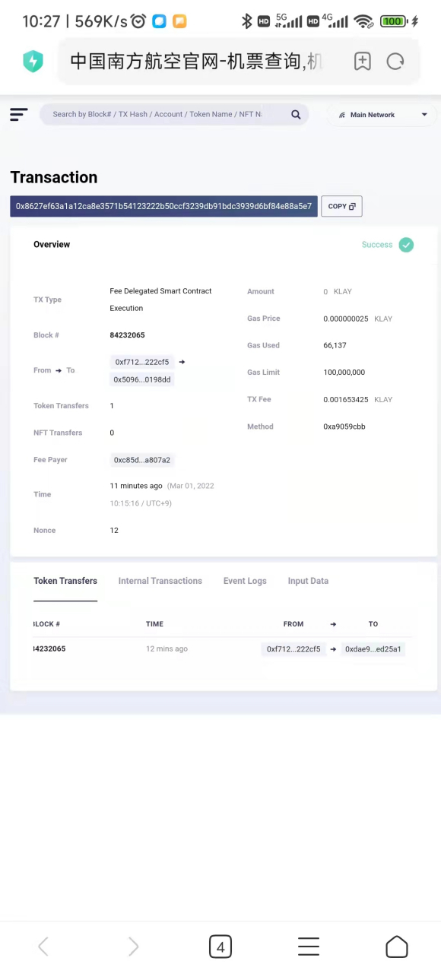This screenshot has width=441, height=980.
Task: Open the hamburger menu icon
Action: [19, 114]
